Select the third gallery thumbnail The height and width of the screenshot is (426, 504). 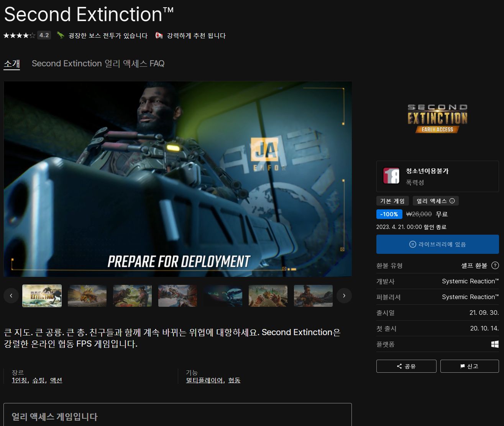point(133,296)
